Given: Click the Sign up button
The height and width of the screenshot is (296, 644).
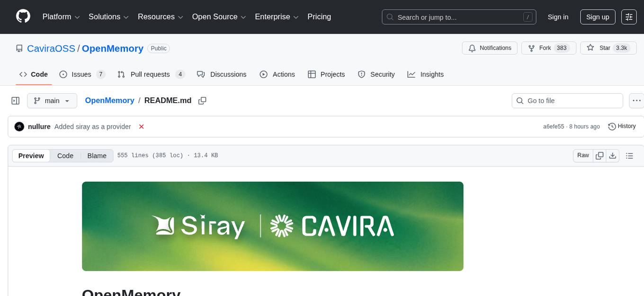Looking at the screenshot, I should click(597, 17).
